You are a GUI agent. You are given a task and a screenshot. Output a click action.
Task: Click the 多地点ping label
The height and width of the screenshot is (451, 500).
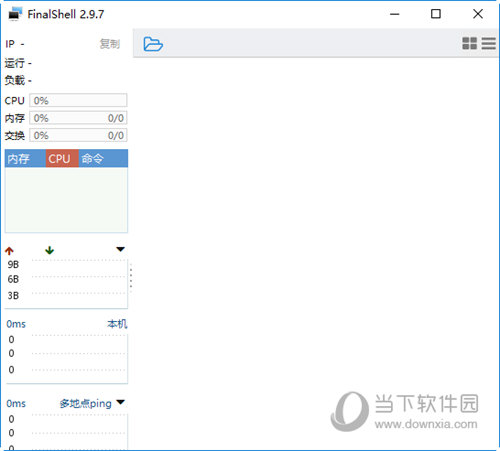point(86,403)
